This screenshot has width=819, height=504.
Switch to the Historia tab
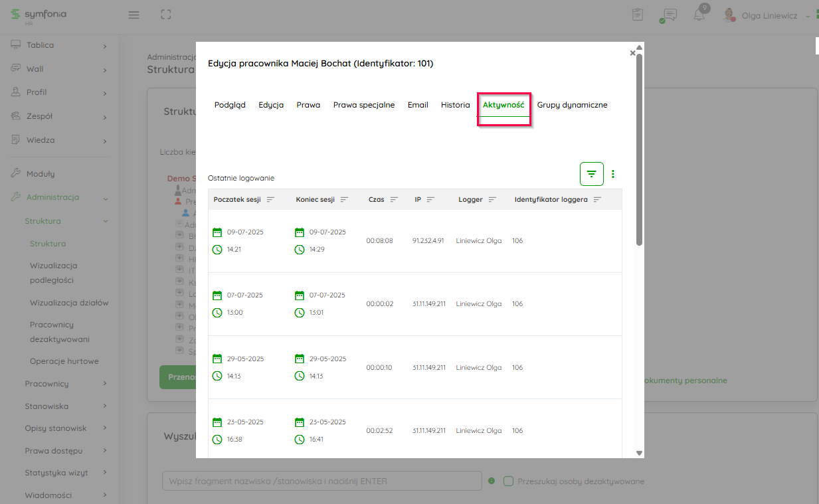[455, 105]
